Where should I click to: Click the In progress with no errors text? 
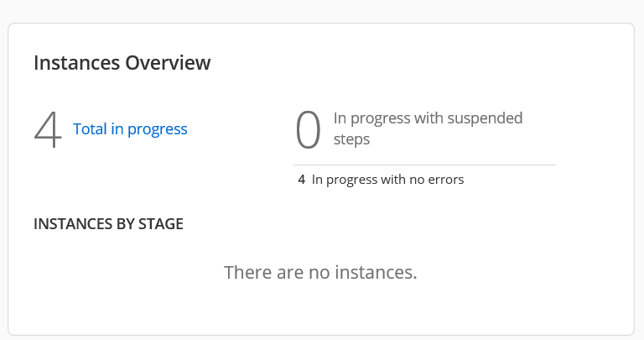(x=387, y=179)
